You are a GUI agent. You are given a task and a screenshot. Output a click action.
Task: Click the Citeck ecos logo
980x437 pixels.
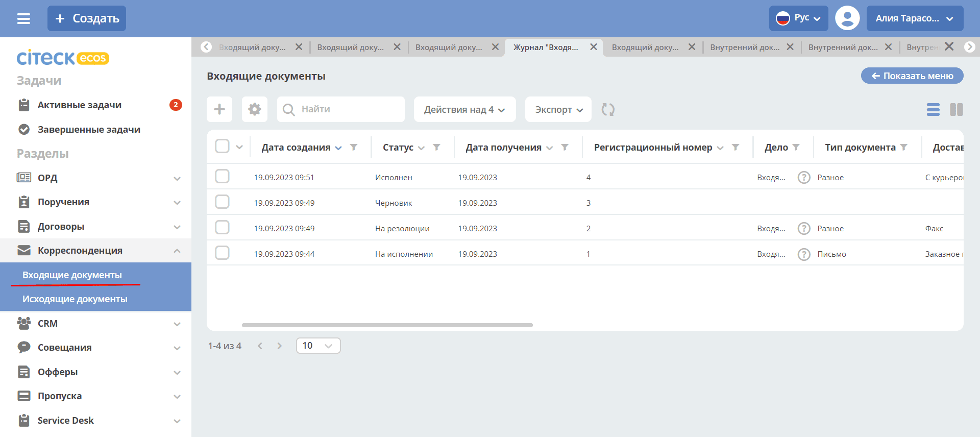click(63, 58)
